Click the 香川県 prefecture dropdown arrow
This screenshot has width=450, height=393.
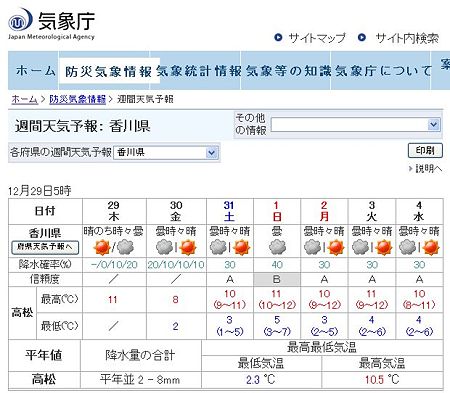pos(212,153)
